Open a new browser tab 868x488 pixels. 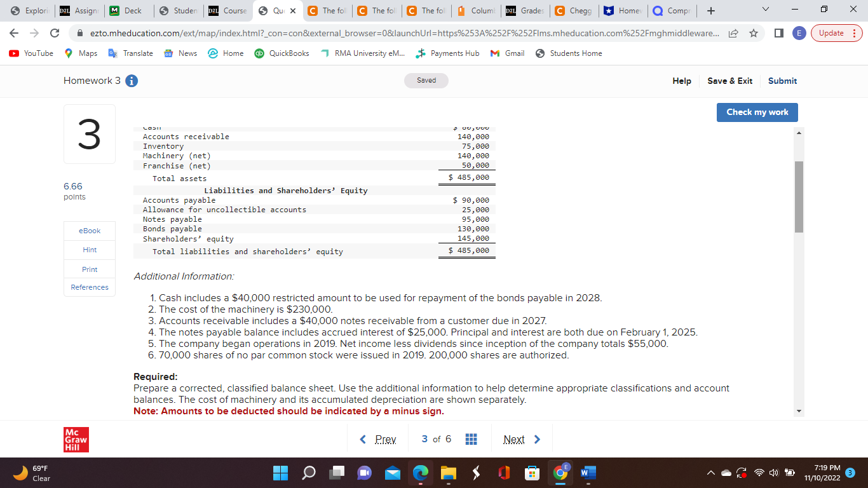(710, 11)
